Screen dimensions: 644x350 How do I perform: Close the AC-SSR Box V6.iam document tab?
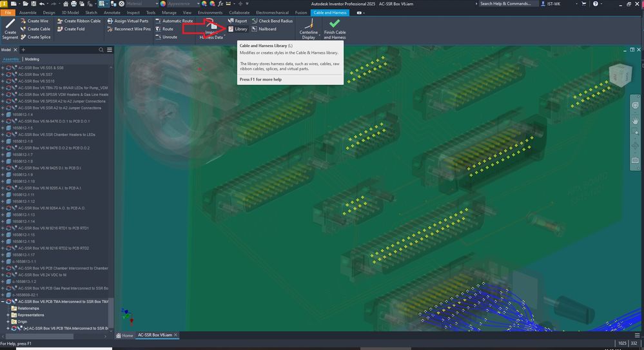tap(176, 335)
